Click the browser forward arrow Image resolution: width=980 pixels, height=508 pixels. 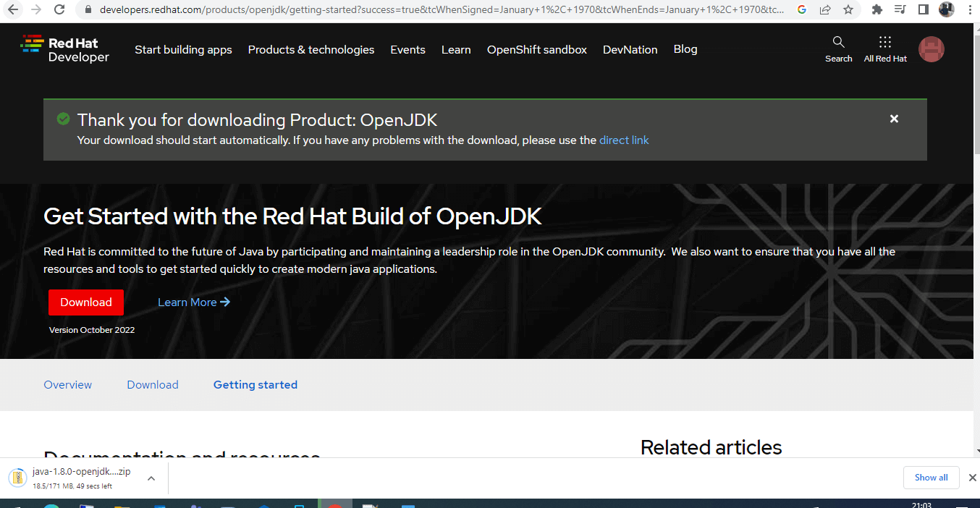36,10
